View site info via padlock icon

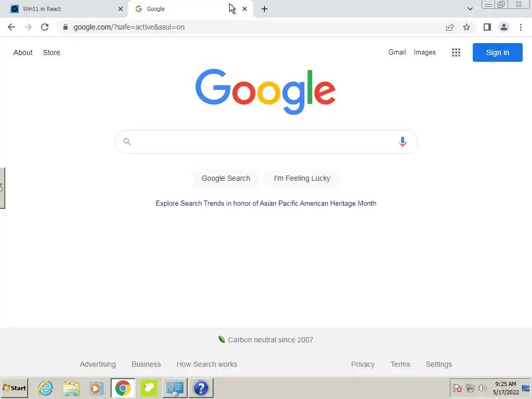click(x=65, y=27)
